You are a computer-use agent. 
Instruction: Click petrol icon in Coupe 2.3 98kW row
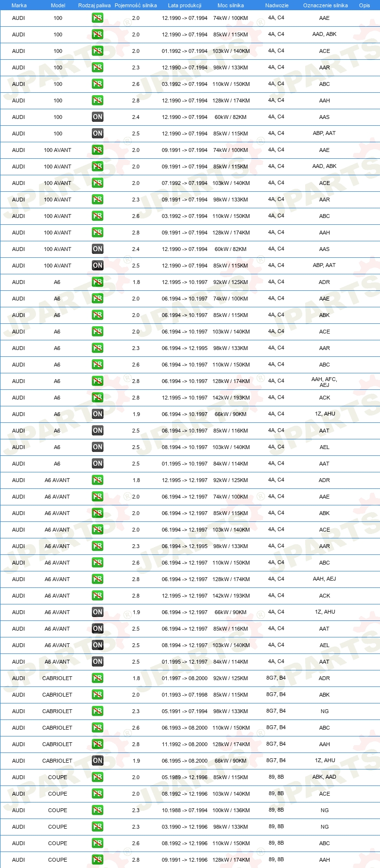[98, 827]
